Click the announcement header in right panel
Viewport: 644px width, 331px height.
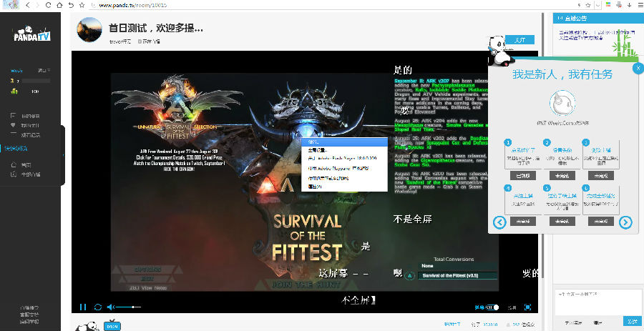(598, 18)
